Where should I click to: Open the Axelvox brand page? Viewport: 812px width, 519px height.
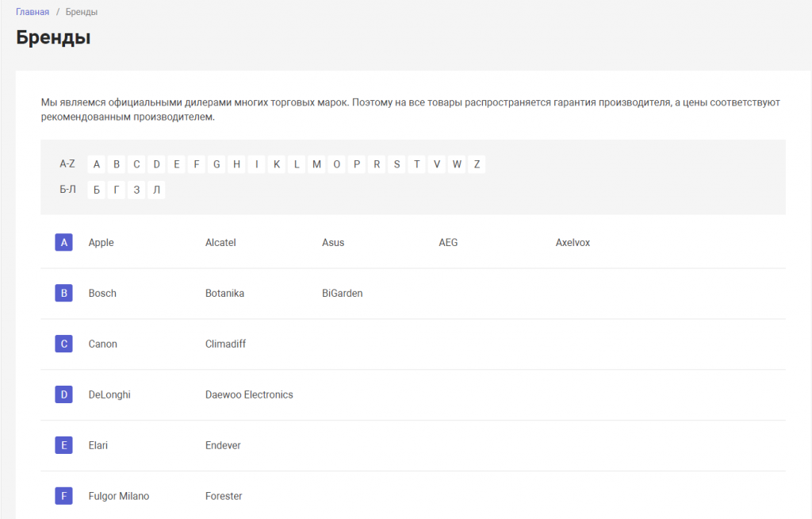click(573, 243)
